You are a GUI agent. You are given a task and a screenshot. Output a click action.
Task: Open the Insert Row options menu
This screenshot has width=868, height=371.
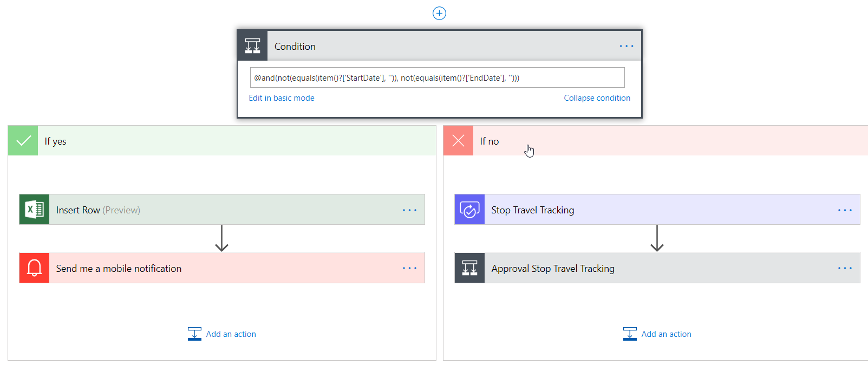409,210
